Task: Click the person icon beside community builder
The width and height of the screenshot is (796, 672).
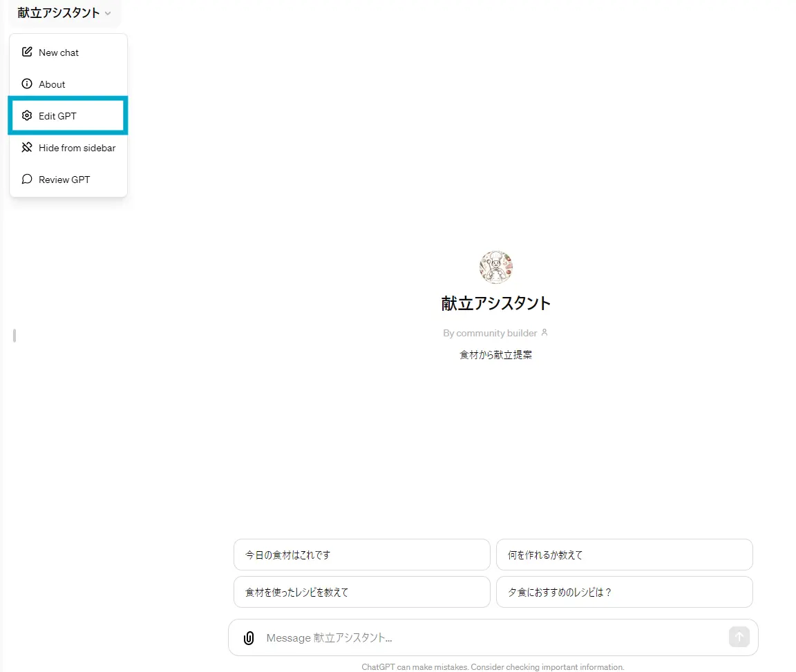Action: point(545,332)
